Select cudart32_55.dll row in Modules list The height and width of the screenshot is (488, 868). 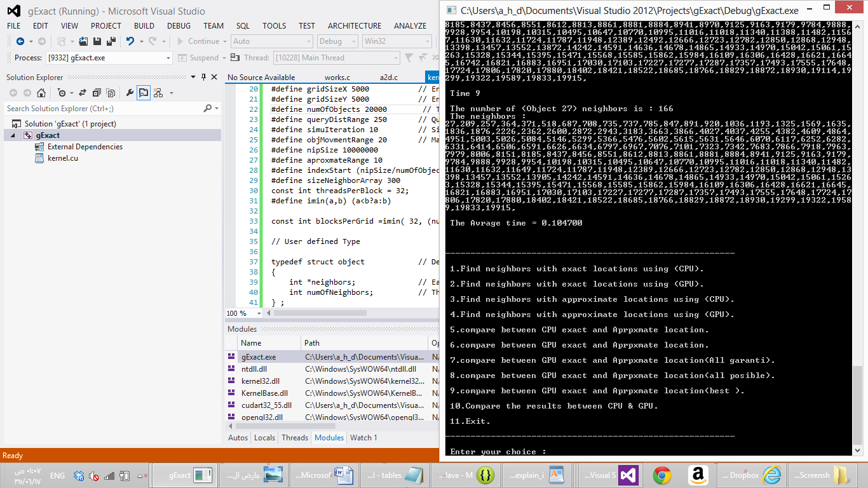(333, 405)
